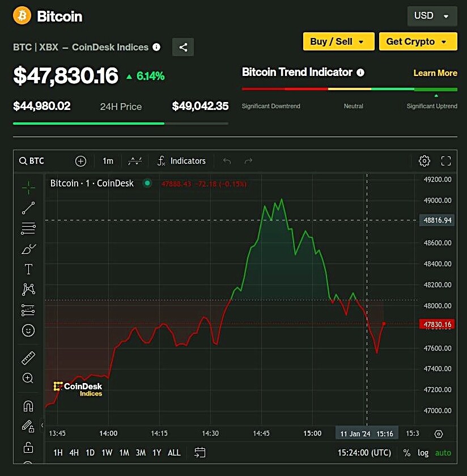Open BTC symbol search
The width and height of the screenshot is (467, 476).
[32, 161]
